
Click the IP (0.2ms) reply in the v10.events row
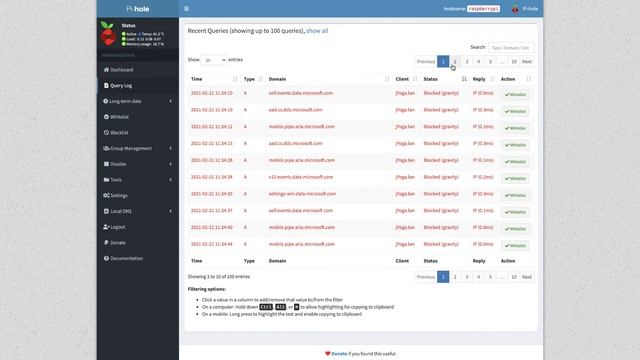(483, 177)
